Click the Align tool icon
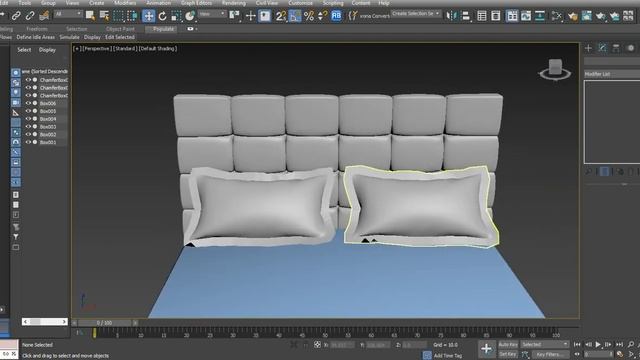This screenshot has width=640, height=360. click(x=465, y=16)
